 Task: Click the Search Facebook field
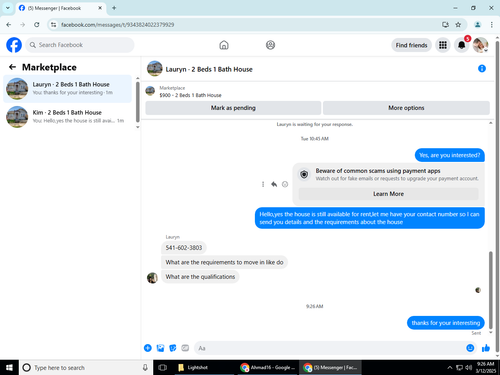tap(80, 45)
